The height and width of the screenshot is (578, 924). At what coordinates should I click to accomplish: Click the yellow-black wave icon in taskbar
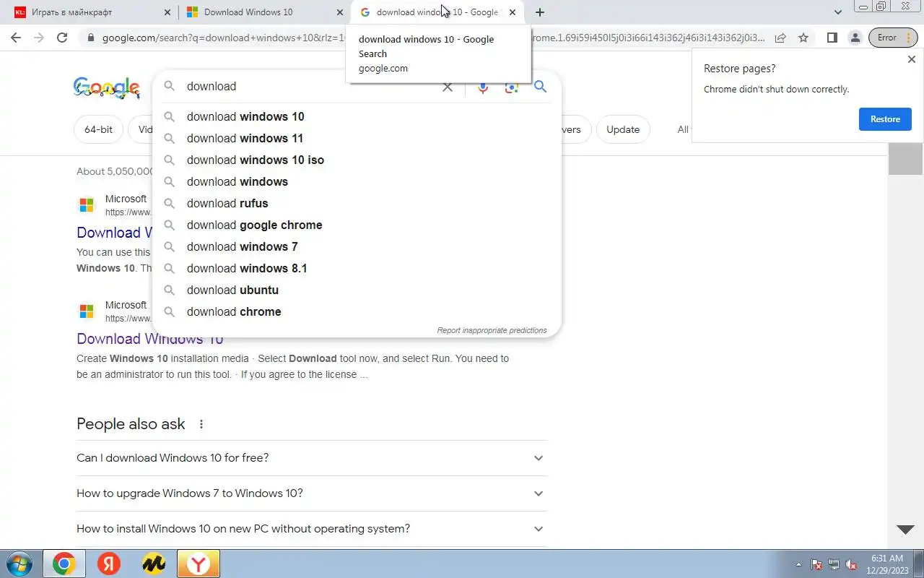pos(154,564)
